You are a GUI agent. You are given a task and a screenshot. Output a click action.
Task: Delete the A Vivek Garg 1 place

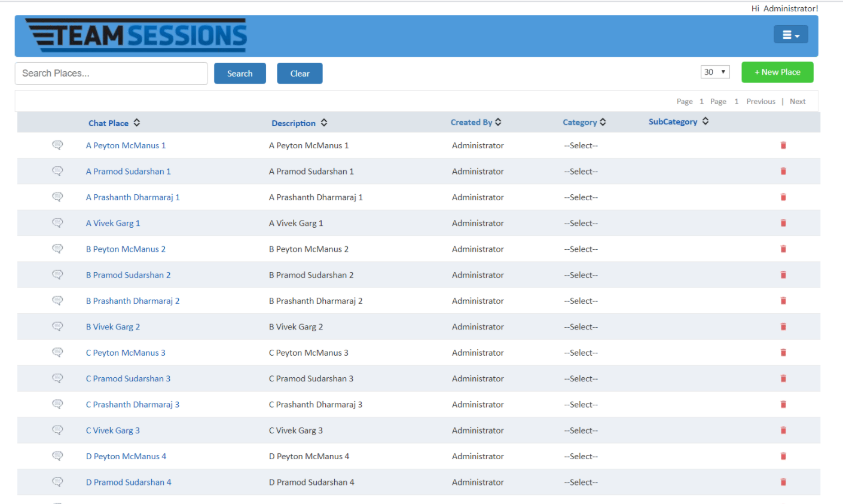783,223
